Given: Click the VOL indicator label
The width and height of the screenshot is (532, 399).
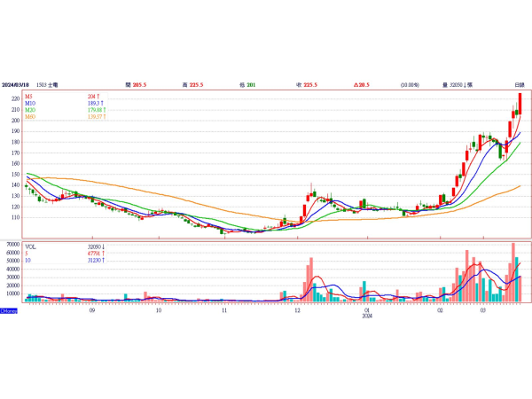Looking at the screenshot, I should [33, 246].
